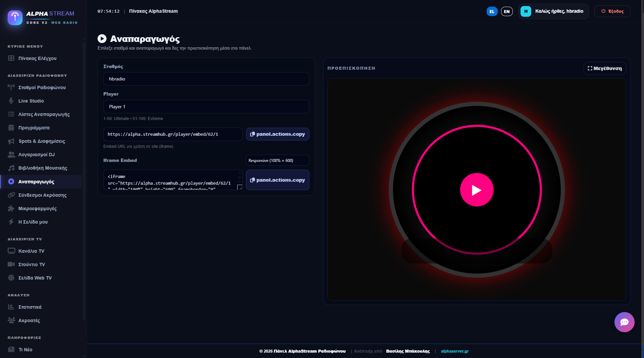The image size is (644, 358).
Task: Click the broadcast tower icon for Σταθμοί Ραδιοφώνου
Action: pyautogui.click(x=11, y=87)
